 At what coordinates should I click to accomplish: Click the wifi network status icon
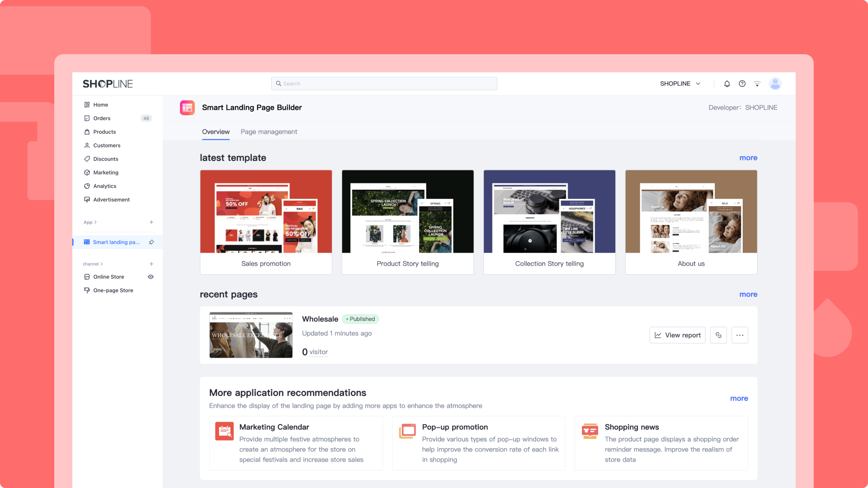[x=757, y=84]
